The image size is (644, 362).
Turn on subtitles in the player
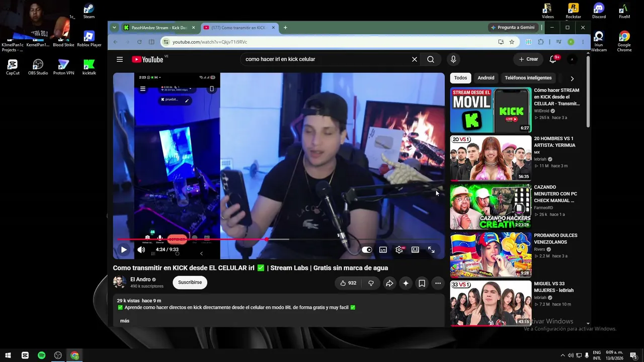pos(383,250)
